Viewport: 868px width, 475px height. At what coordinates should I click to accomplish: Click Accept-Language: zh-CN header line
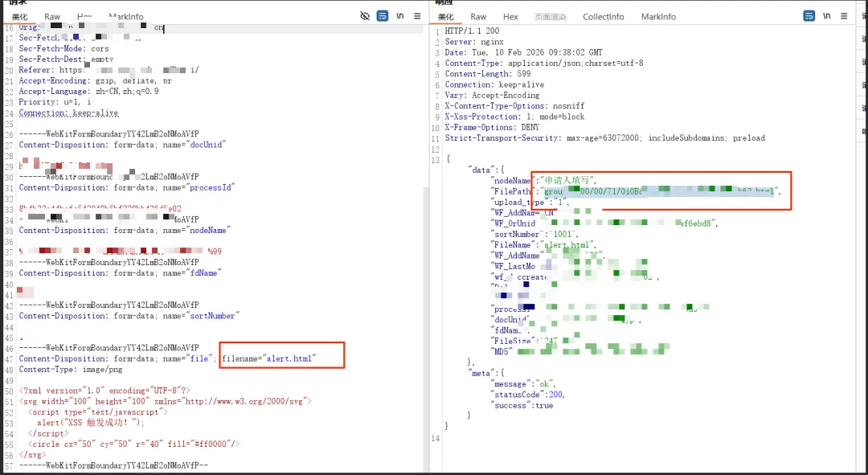point(88,92)
